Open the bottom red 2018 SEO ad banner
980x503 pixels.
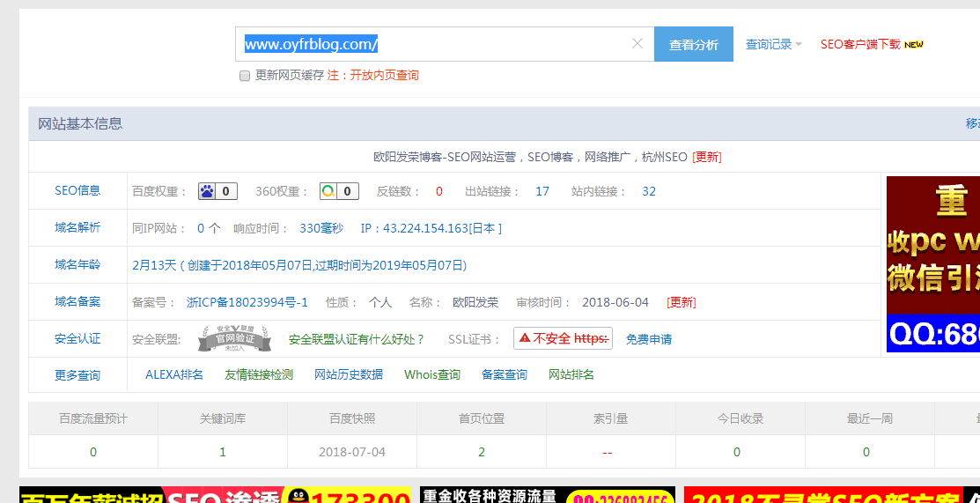(832, 495)
